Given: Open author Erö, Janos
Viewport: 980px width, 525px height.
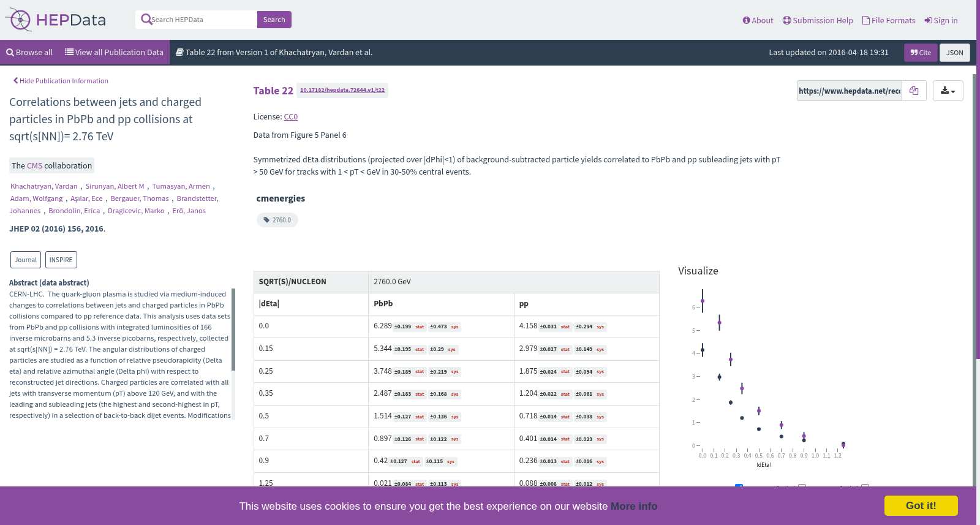Looking at the screenshot, I should pyautogui.click(x=189, y=211).
